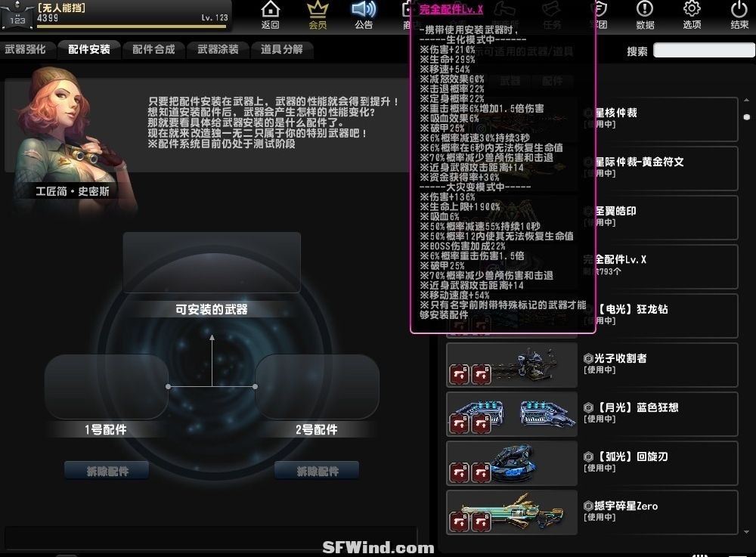Click hexagon mark icon beside 撼宇碎星Zero
Image resolution: width=756 pixels, height=557 pixels.
[x=588, y=506]
